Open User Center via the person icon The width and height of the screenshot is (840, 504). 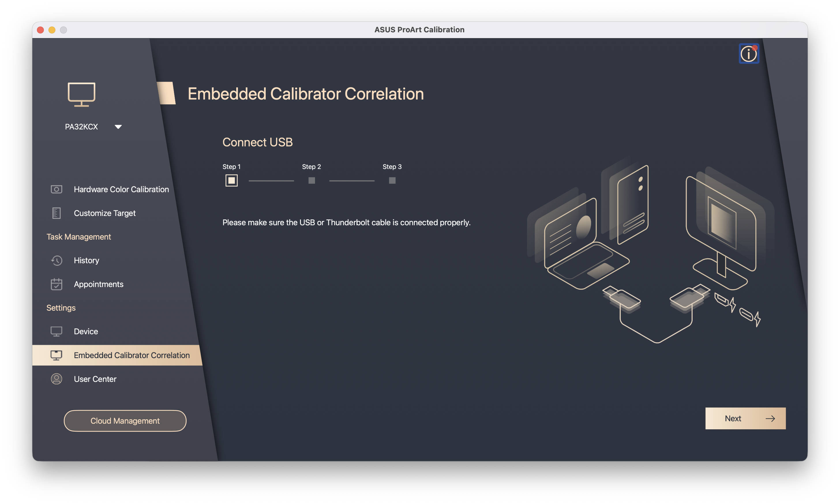pyautogui.click(x=56, y=379)
